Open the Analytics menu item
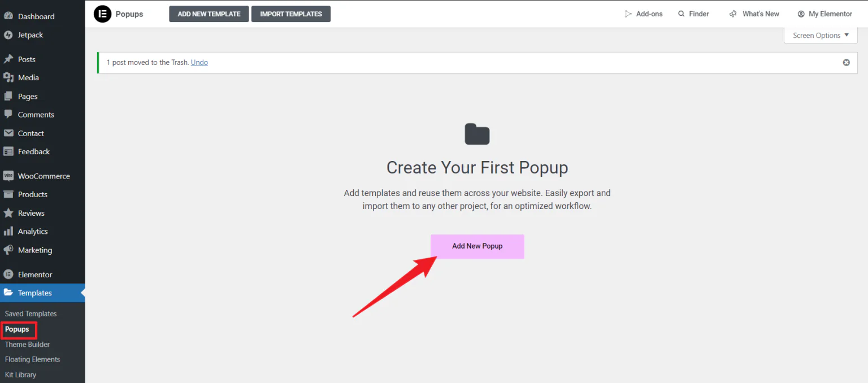868x383 pixels. click(42, 231)
